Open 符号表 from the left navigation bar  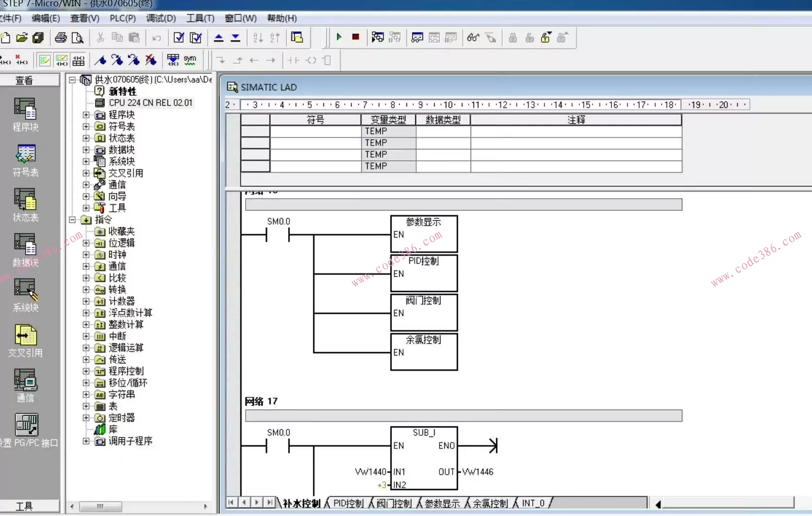tap(25, 160)
